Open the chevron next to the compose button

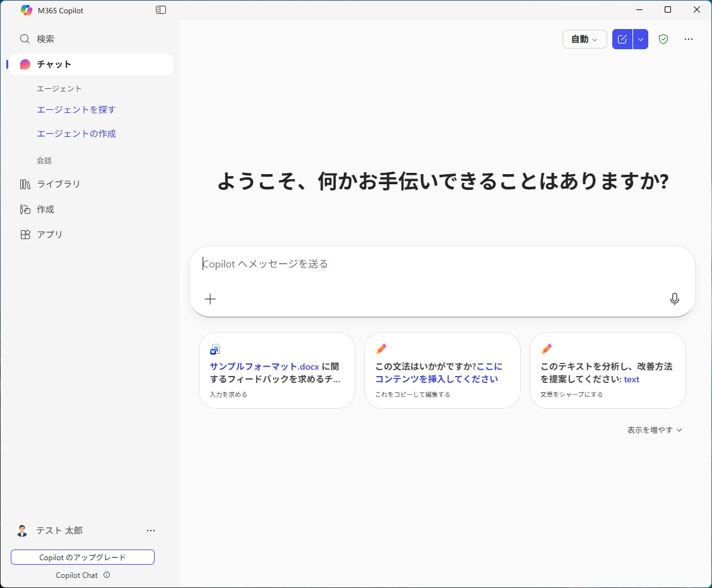[640, 38]
